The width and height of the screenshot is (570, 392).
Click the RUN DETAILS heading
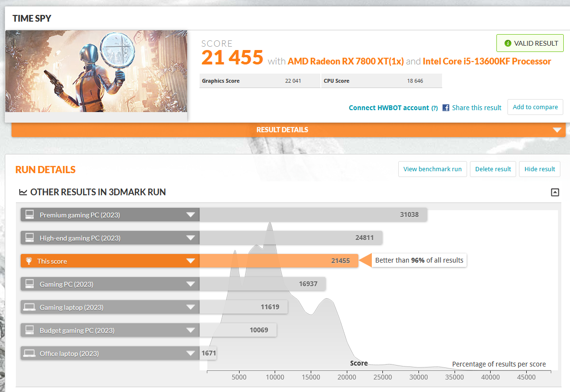point(45,170)
